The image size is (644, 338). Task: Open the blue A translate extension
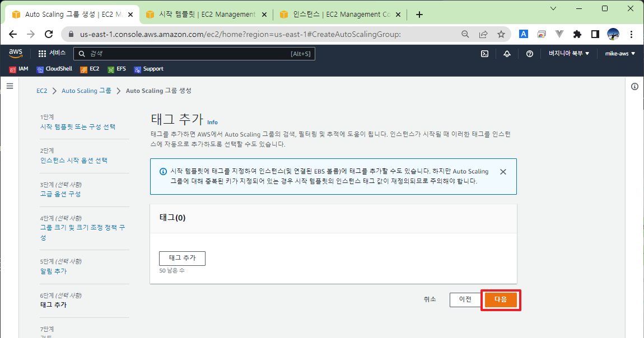click(523, 34)
